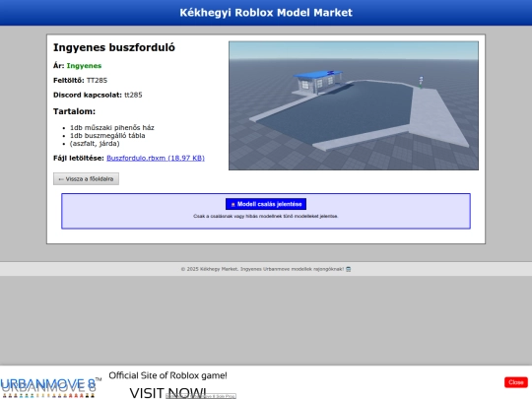Click the list item (aszfalt, járda)

click(x=95, y=144)
